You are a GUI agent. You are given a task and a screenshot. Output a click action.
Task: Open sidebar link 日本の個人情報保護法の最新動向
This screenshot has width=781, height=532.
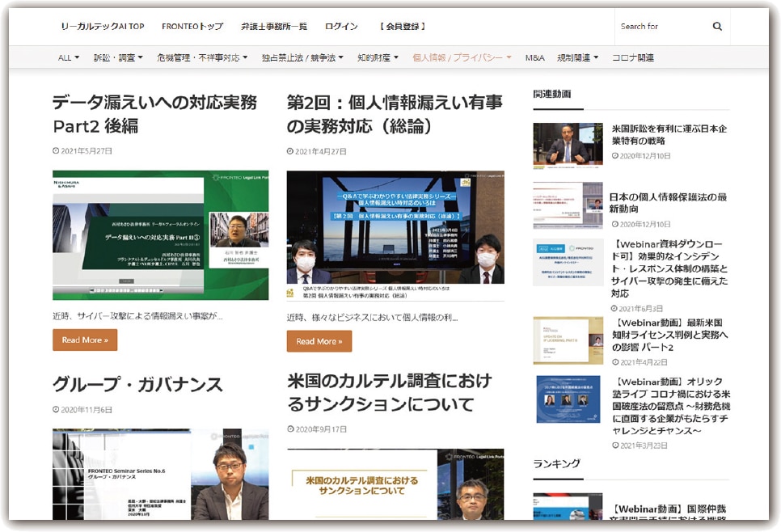(x=668, y=203)
